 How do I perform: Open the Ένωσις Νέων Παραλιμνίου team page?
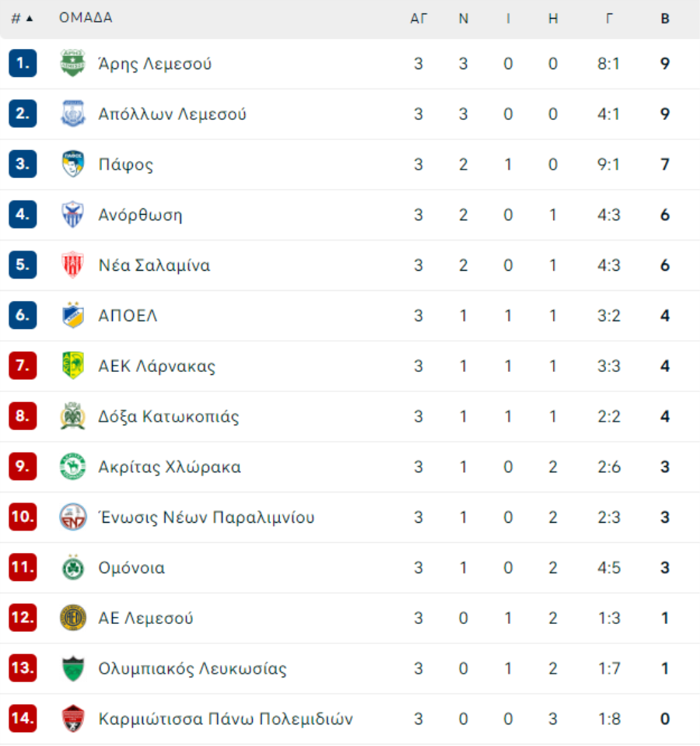[206, 517]
